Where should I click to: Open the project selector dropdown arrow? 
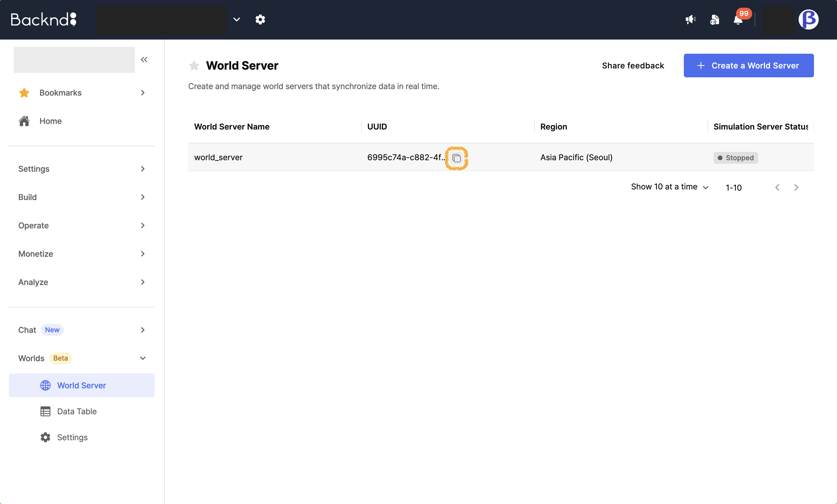237,20
